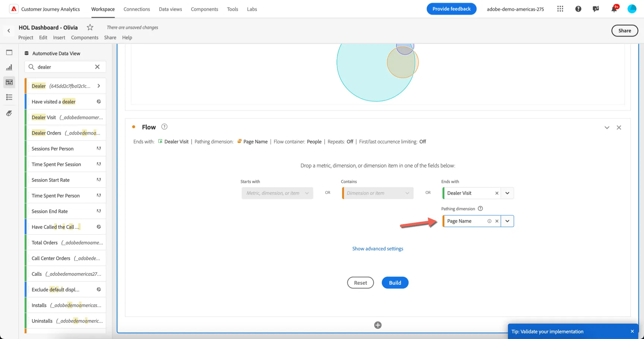Open the notifications bell icon
This screenshot has height=339, width=644.
614,9
